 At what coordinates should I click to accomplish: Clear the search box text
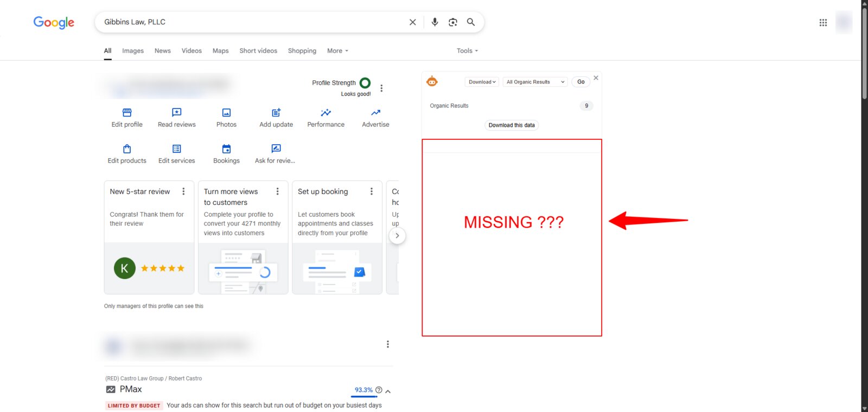click(x=412, y=22)
